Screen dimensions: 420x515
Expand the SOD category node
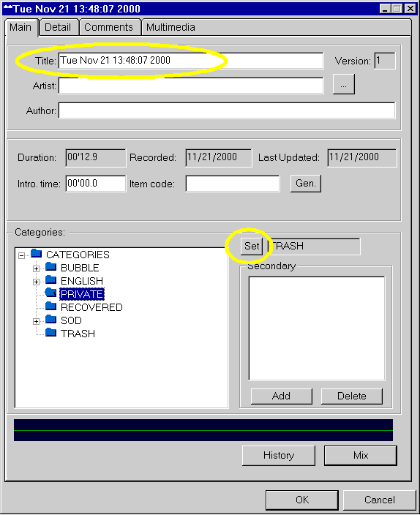[36, 321]
